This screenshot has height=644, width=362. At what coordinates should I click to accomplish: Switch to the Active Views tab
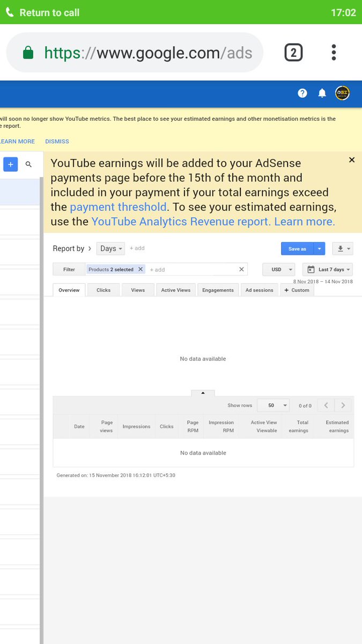176,290
